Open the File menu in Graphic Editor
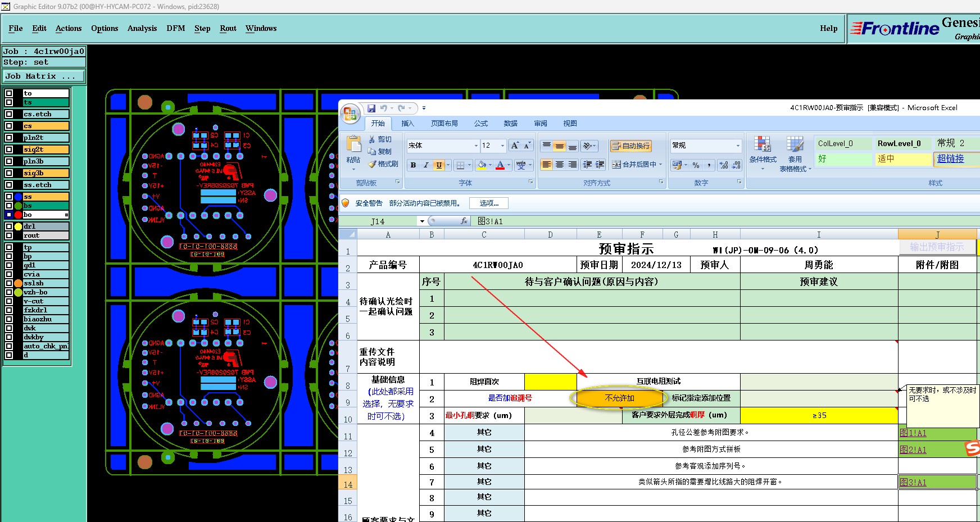Image resolution: width=980 pixels, height=522 pixels. (x=16, y=29)
